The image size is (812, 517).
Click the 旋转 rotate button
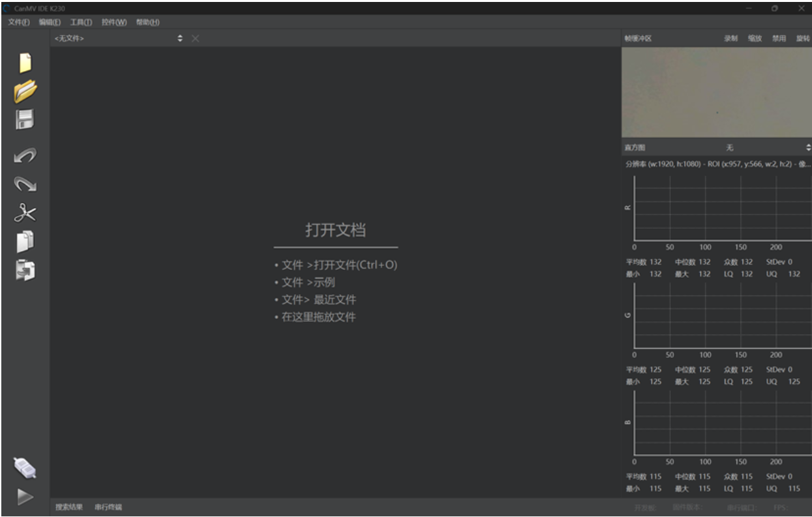click(x=802, y=38)
